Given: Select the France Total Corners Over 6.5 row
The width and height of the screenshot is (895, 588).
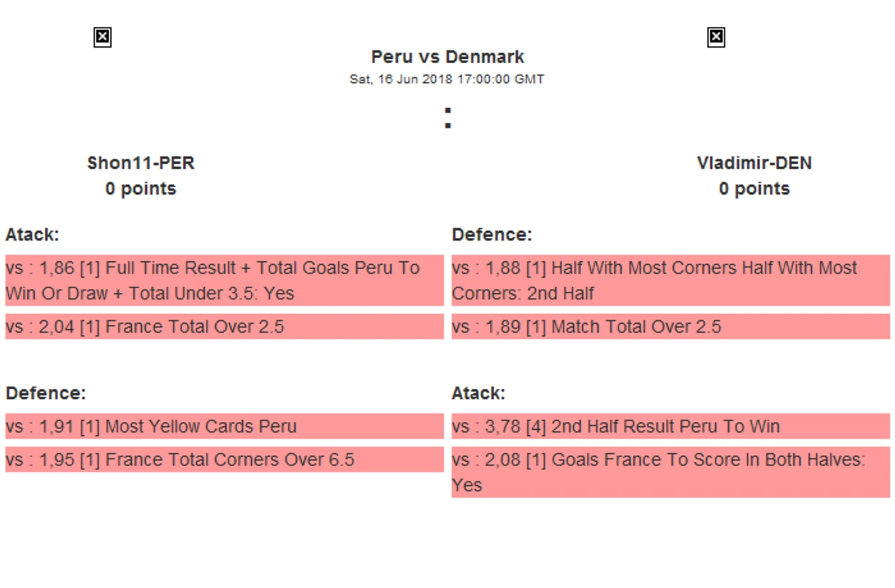Looking at the screenshot, I should (x=224, y=460).
